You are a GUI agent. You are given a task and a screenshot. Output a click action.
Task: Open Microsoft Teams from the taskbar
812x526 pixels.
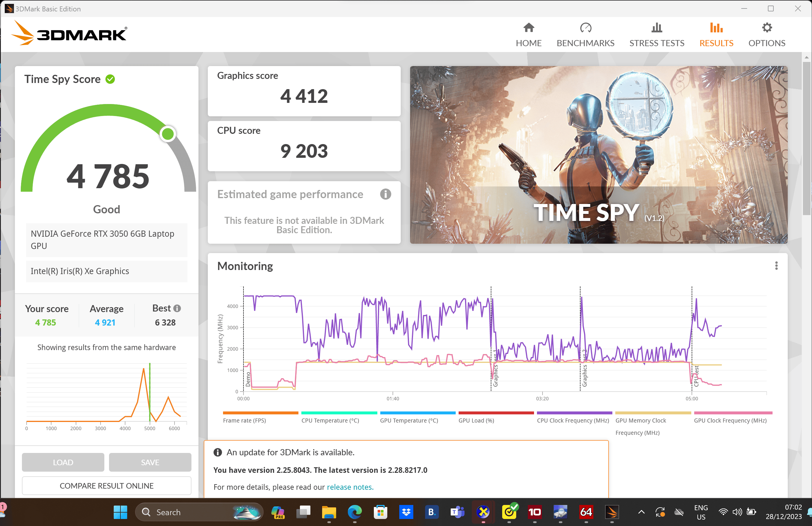(x=457, y=512)
